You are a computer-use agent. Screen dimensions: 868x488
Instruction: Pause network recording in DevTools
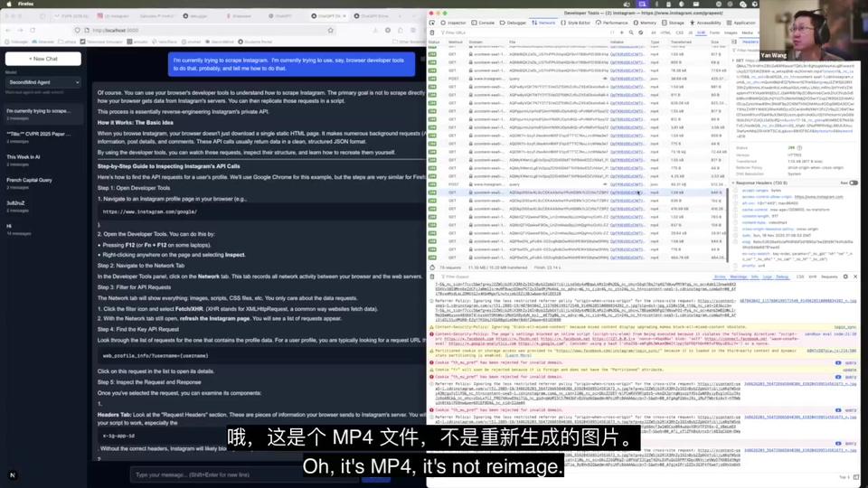[612, 33]
